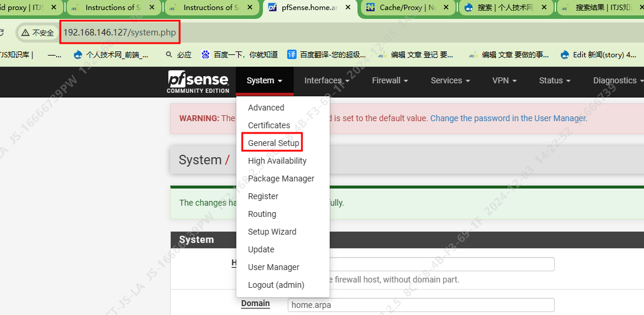The width and height of the screenshot is (644, 315).
Task: Expand the Status menu
Action: coord(555,80)
